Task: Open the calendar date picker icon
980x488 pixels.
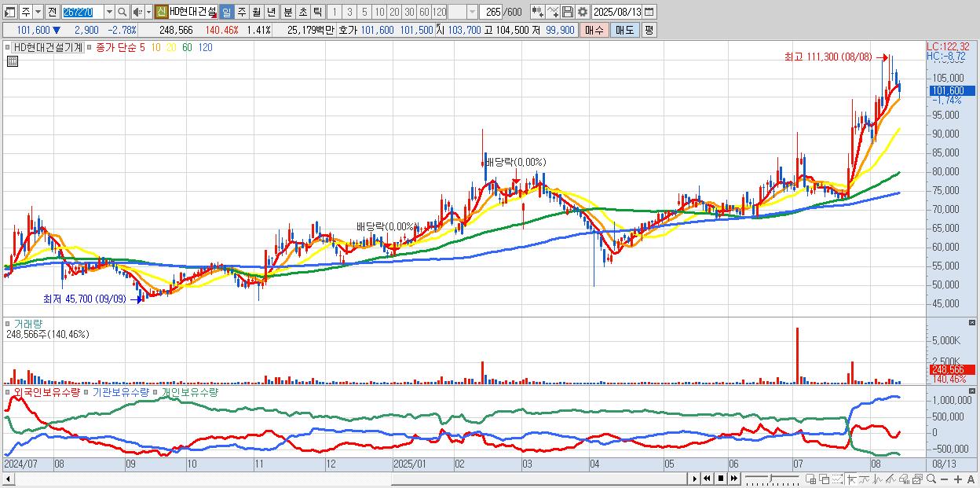Action: [x=649, y=12]
